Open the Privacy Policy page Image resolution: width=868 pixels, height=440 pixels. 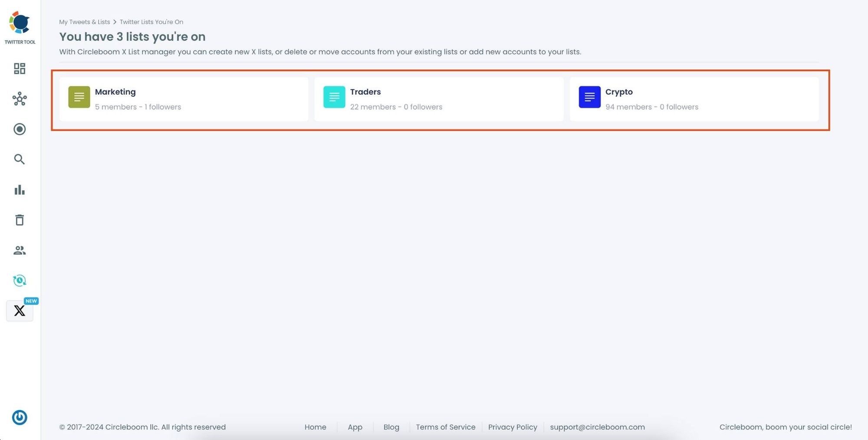pyautogui.click(x=513, y=427)
